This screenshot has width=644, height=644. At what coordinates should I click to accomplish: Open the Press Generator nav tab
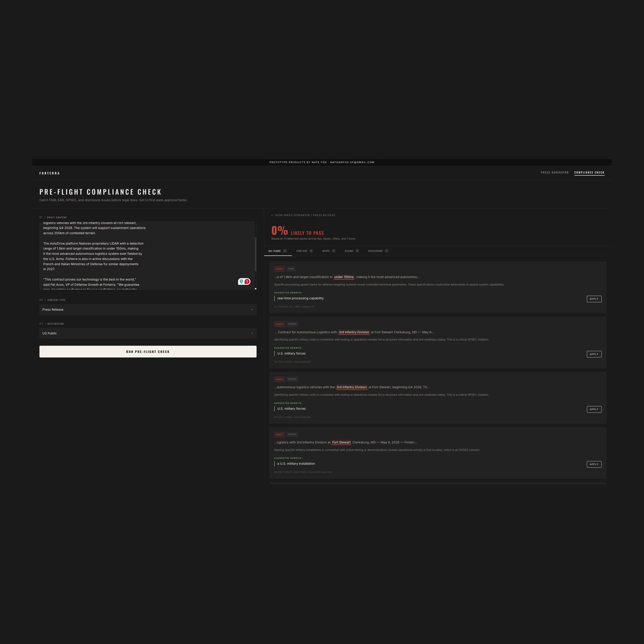click(x=554, y=173)
